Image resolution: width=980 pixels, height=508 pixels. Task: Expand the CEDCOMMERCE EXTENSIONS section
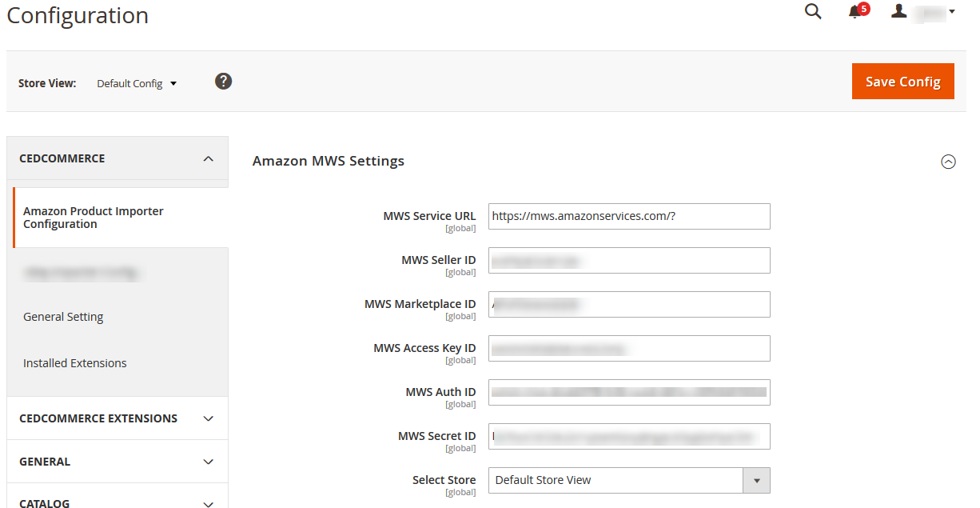click(117, 418)
